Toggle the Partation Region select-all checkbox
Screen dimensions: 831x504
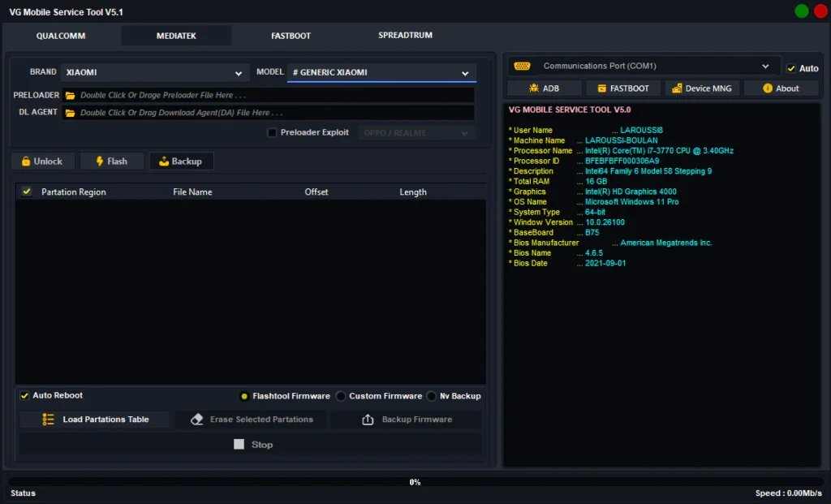27,192
